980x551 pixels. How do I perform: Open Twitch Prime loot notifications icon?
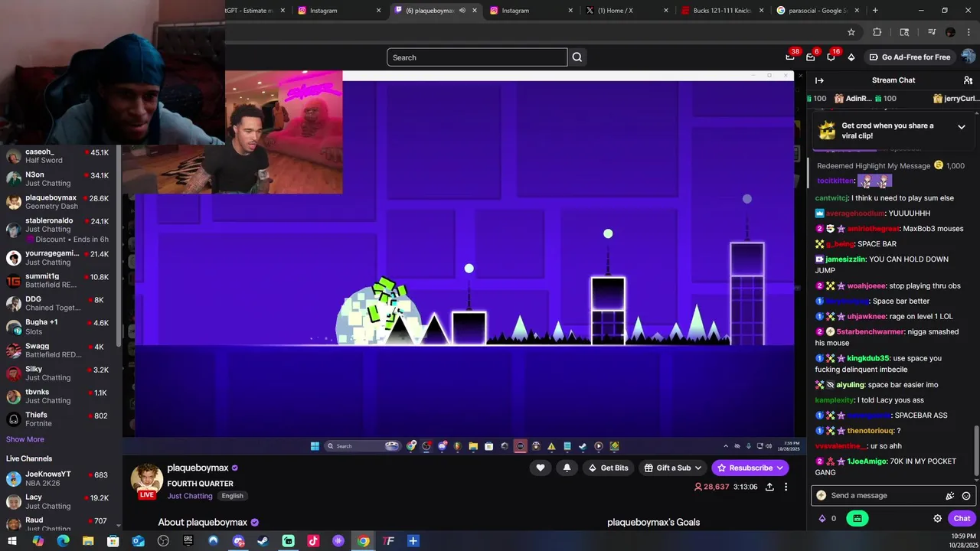pyautogui.click(x=790, y=57)
